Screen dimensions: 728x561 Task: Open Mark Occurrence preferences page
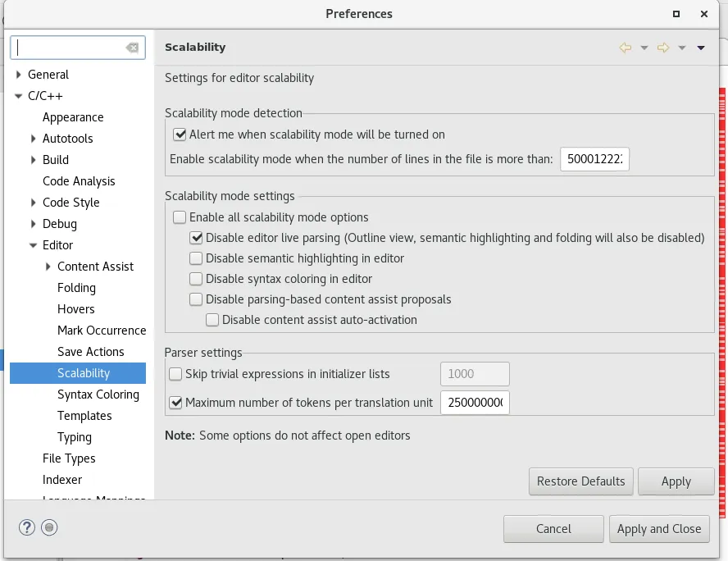(102, 331)
